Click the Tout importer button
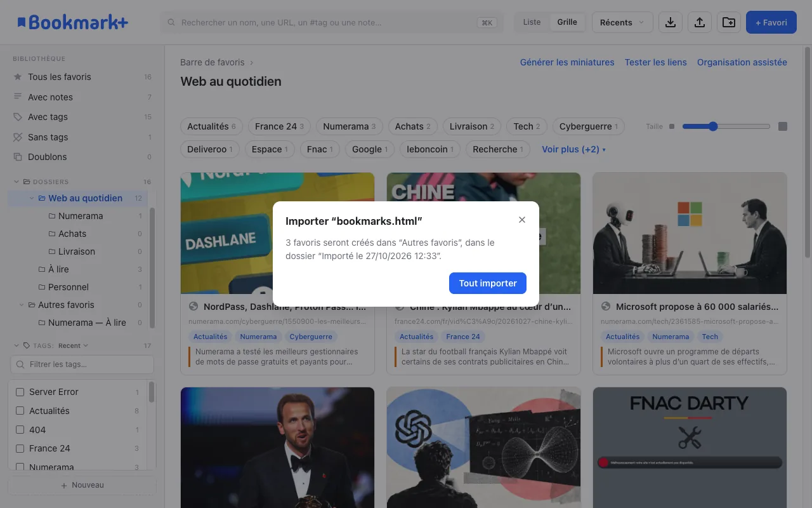This screenshot has height=508, width=812. (x=488, y=283)
